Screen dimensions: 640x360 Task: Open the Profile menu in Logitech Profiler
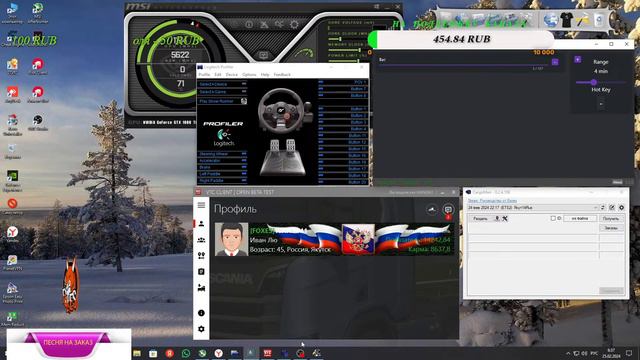[204, 75]
